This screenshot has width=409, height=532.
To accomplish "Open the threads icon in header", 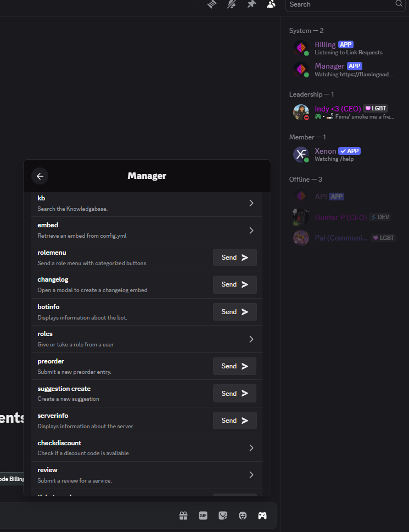I will [212, 4].
